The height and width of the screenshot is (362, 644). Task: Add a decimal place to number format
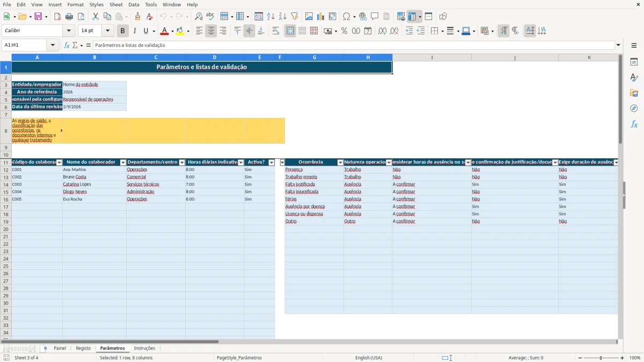(382, 31)
